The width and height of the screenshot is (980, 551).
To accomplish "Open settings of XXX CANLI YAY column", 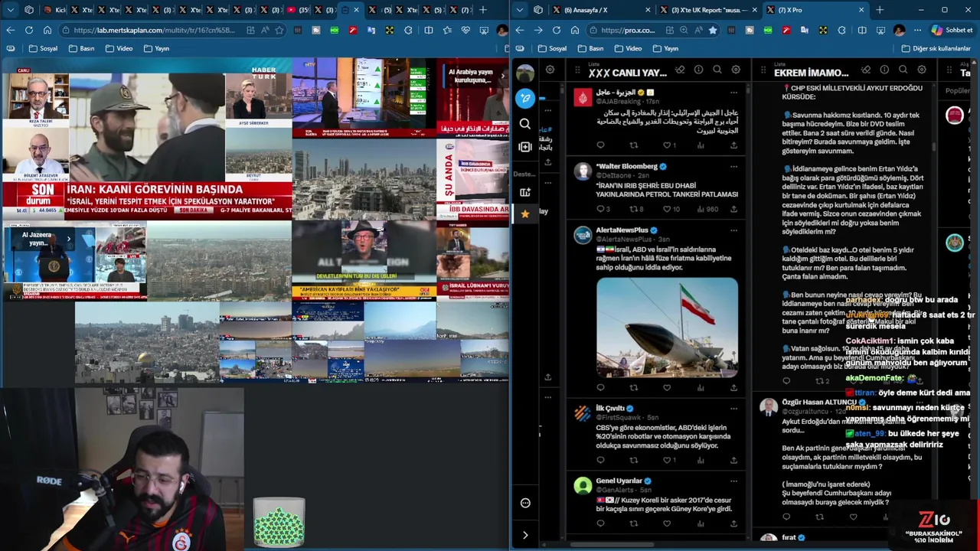I will (x=736, y=70).
